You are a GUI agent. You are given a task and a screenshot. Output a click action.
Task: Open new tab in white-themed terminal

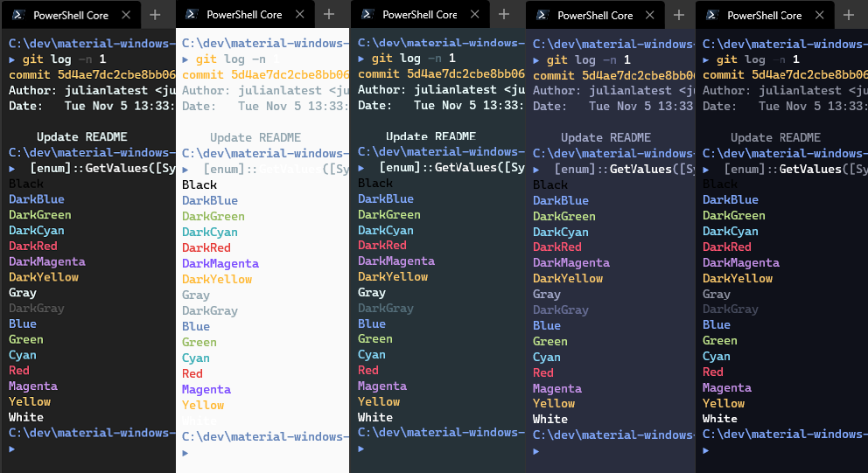pos(329,14)
